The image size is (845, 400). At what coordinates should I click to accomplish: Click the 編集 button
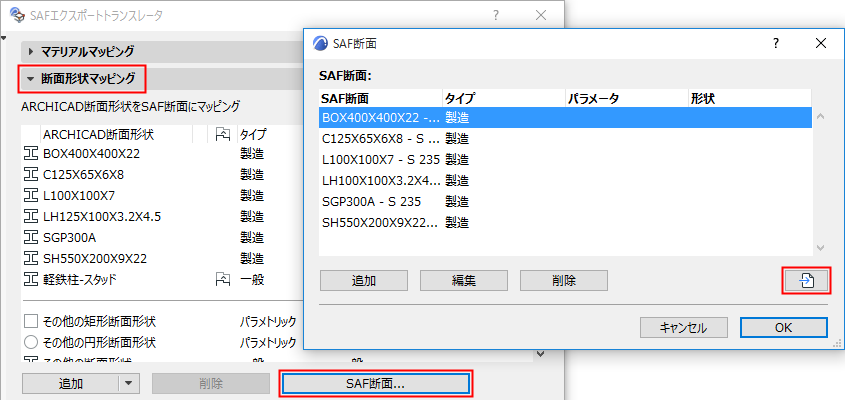pos(463,281)
